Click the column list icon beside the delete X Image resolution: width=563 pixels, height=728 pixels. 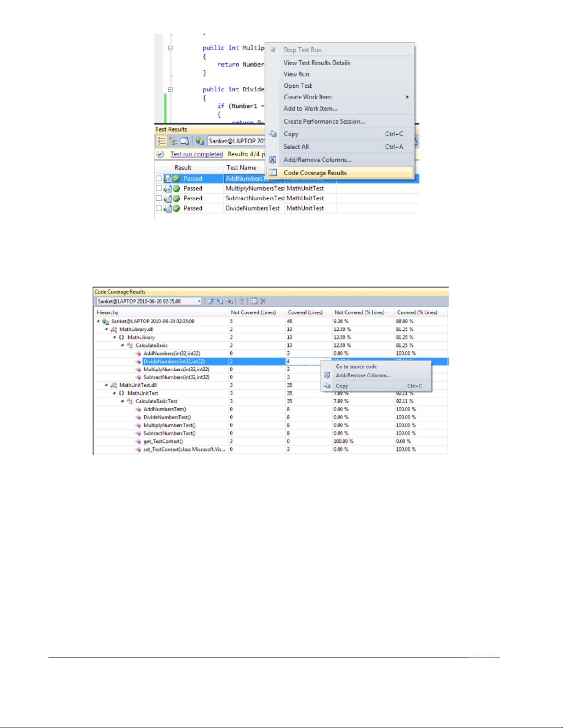254,301
